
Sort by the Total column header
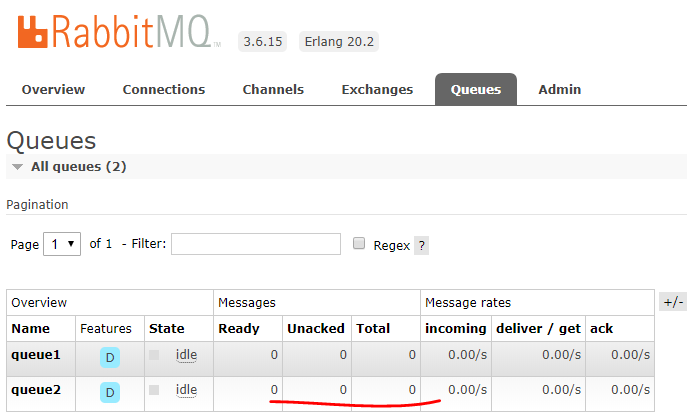coord(373,329)
